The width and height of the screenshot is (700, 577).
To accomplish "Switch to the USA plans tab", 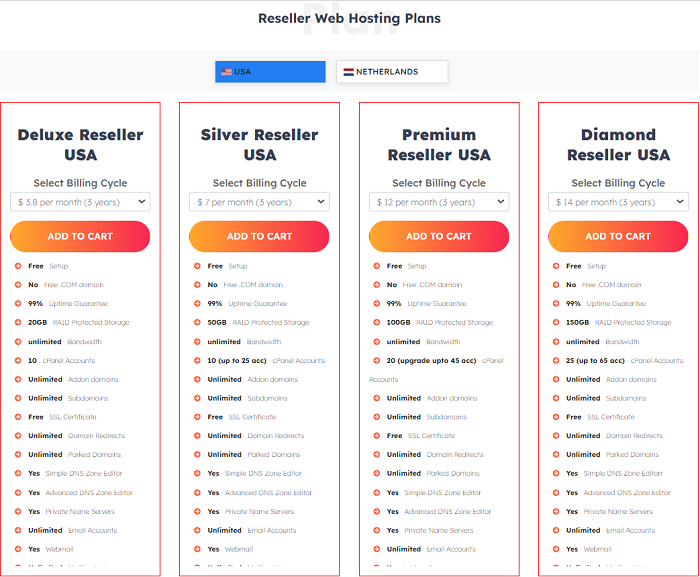I will (x=270, y=72).
